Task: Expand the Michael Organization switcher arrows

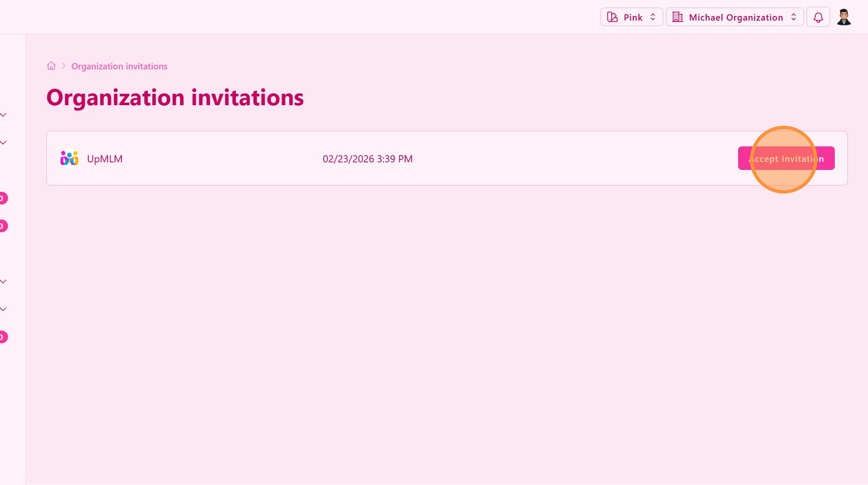Action: [x=794, y=17]
